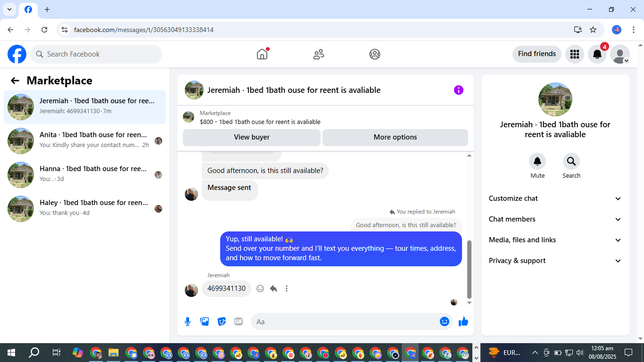Open the Windows Start menu
The height and width of the screenshot is (362, 644).
[x=11, y=353]
